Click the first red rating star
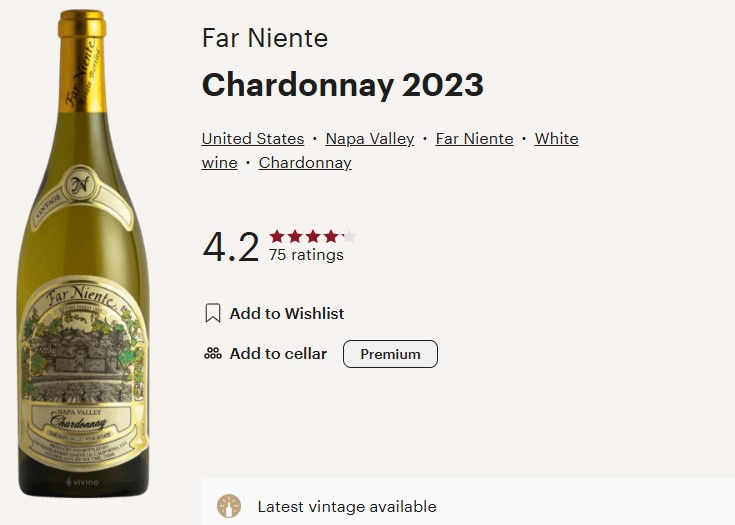Image resolution: width=735 pixels, height=525 pixels. (x=277, y=237)
